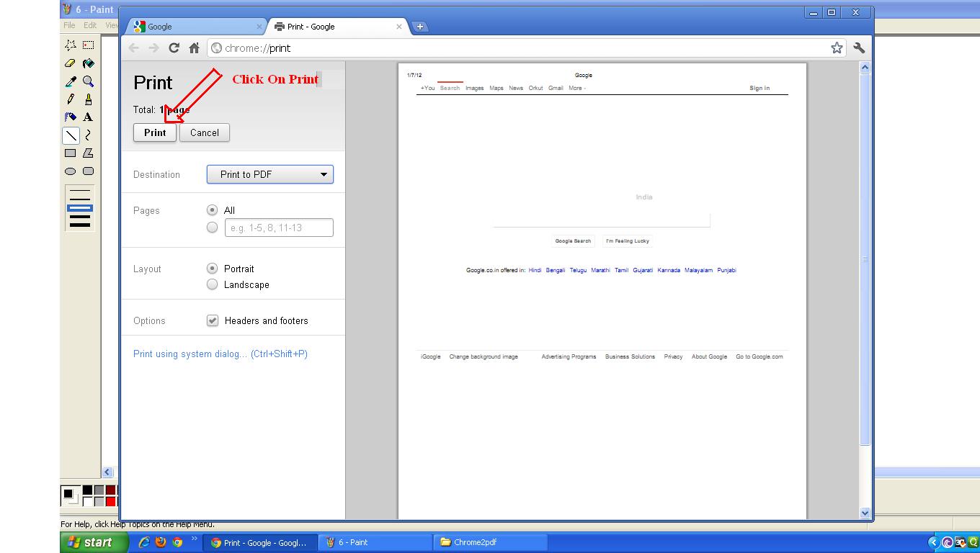Close the Google tab

coord(259,27)
